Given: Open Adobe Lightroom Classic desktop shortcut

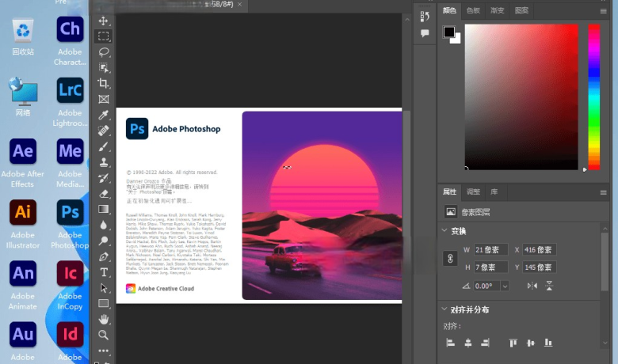Looking at the screenshot, I should pyautogui.click(x=70, y=101).
